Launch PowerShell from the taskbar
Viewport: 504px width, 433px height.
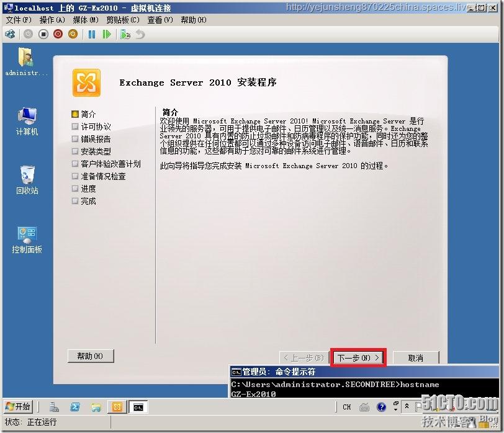[75, 407]
